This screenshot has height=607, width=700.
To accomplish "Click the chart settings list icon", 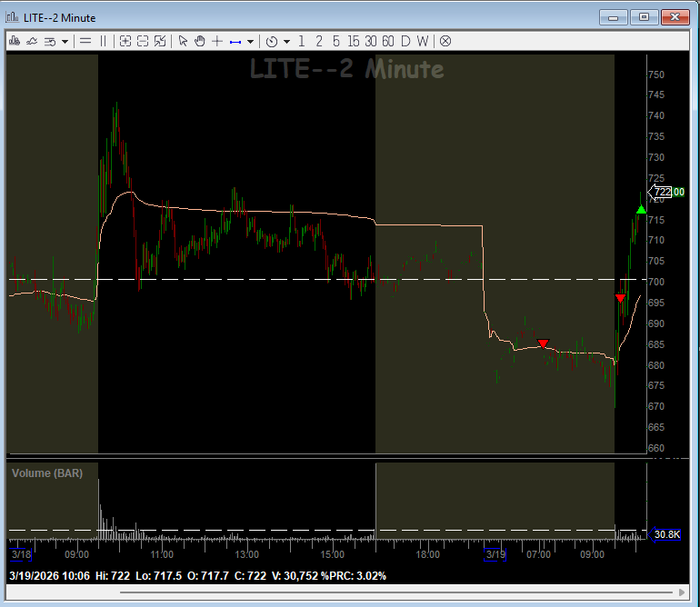I will (x=50, y=42).
